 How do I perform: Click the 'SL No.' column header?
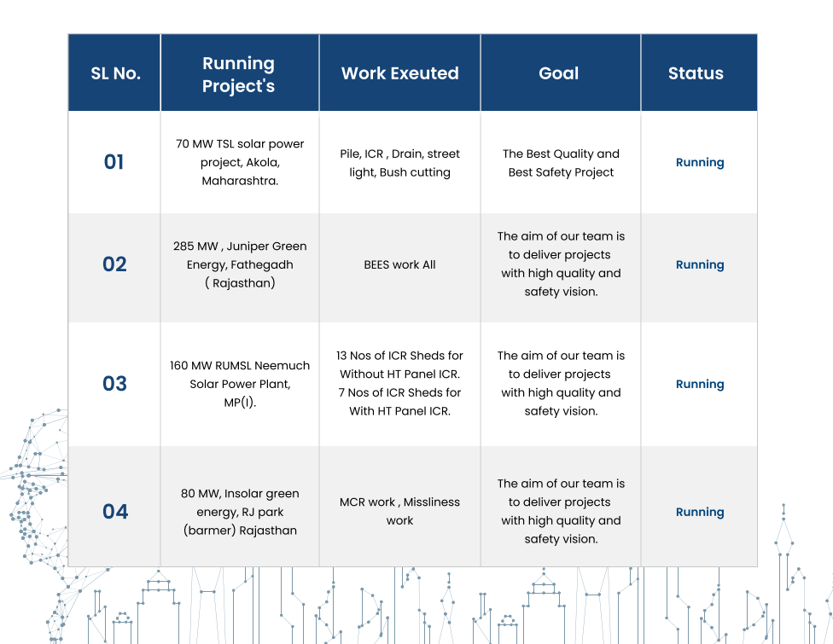click(115, 73)
